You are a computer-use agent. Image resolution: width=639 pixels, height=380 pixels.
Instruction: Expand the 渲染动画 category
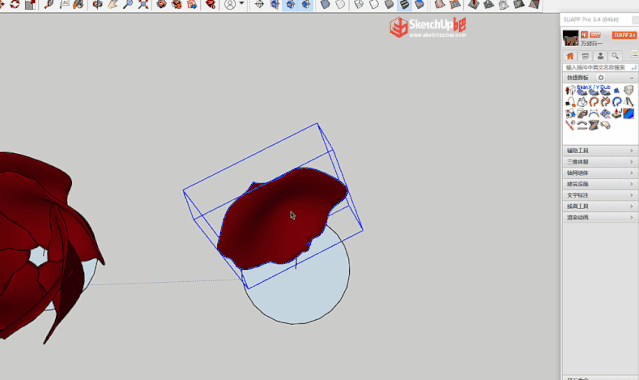click(x=600, y=217)
